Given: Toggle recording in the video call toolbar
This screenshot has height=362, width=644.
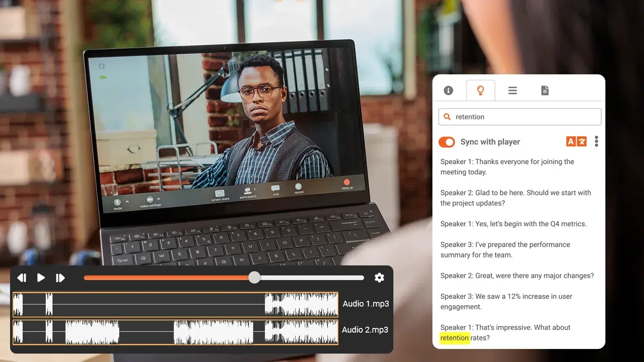Looking at the screenshot, I should (x=298, y=187).
